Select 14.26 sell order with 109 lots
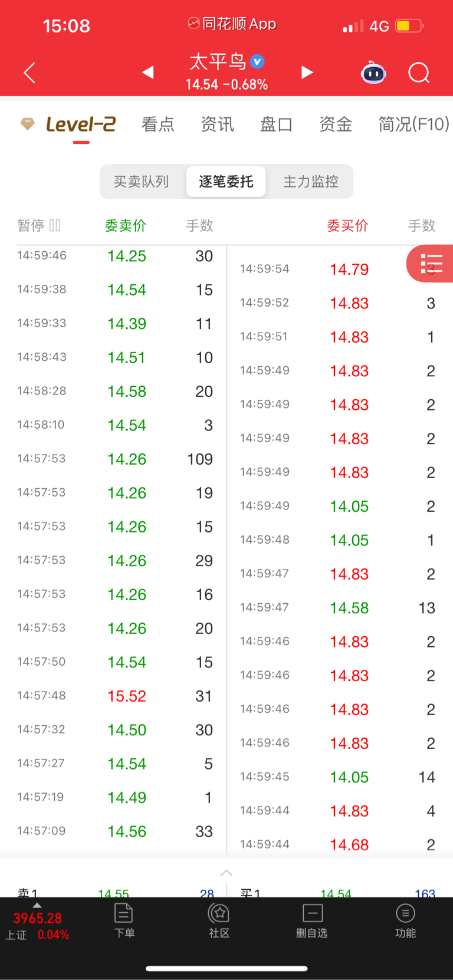This screenshot has height=980, width=453. pyautogui.click(x=115, y=459)
